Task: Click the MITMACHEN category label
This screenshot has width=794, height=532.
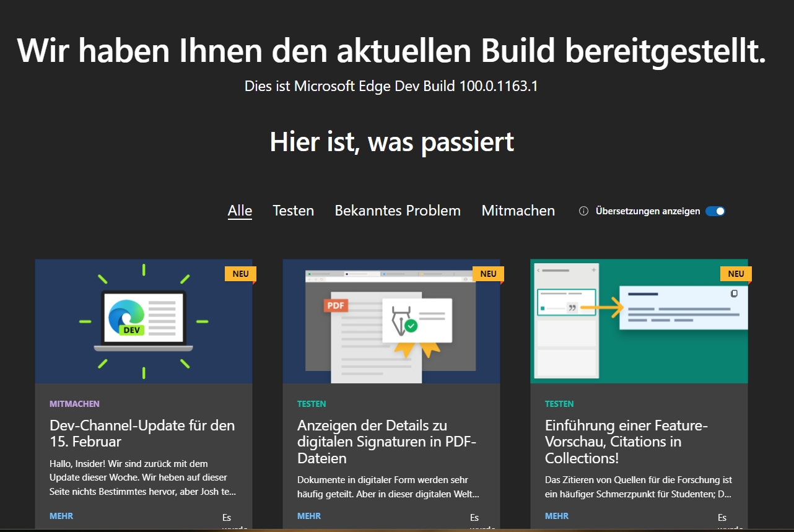Action: tap(74, 404)
